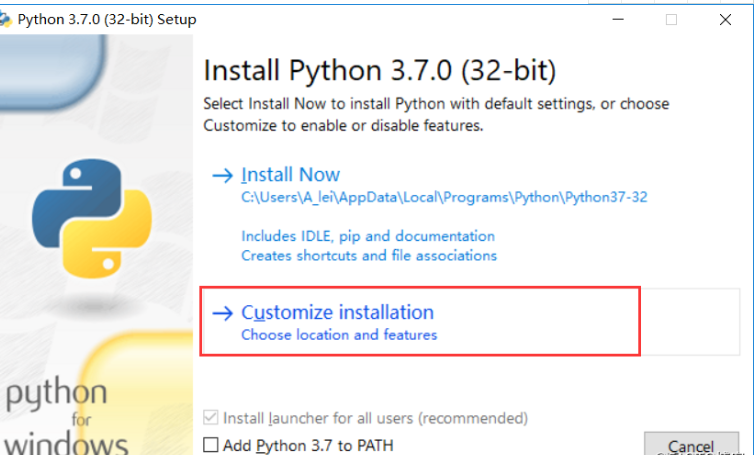The image size is (756, 455).
Task: Click 'Choose location and features' text
Action: [x=339, y=335]
